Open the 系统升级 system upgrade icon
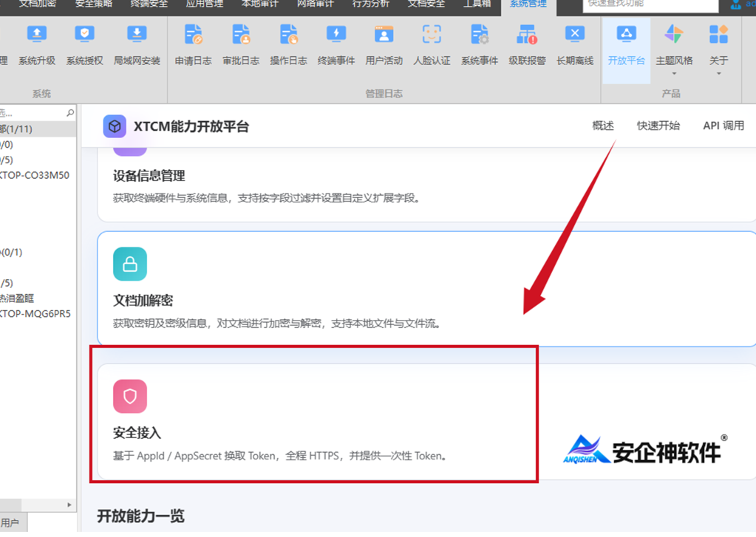The image size is (756, 537). pyautogui.click(x=37, y=45)
